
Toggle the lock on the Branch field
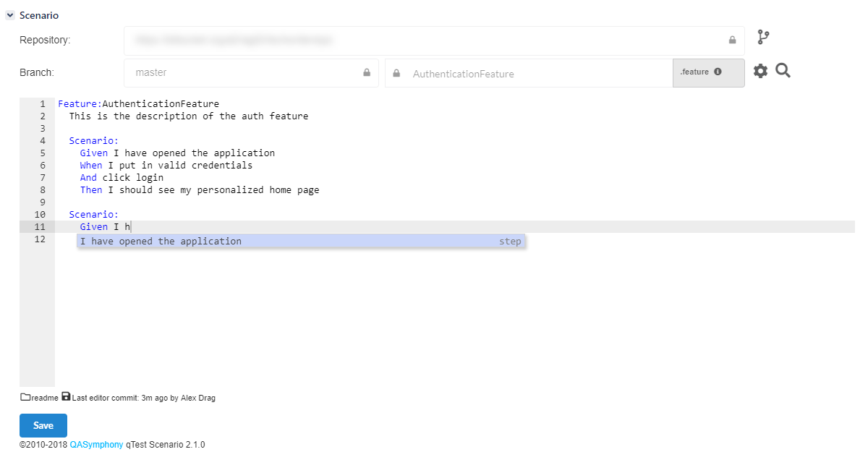[x=367, y=72]
